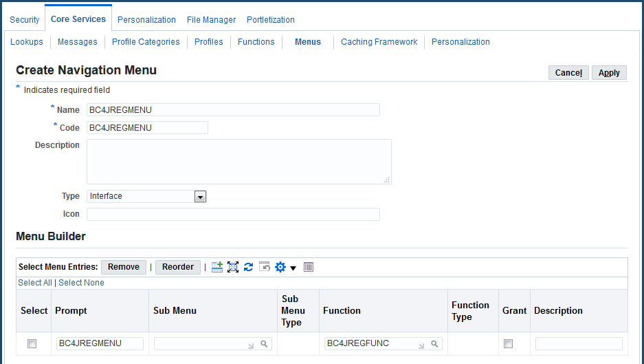Switch to the Security tab
The image size is (644, 364).
25,20
